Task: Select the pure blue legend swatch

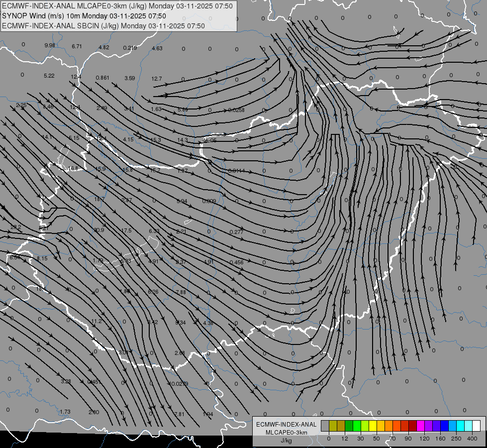Action: coord(444,426)
